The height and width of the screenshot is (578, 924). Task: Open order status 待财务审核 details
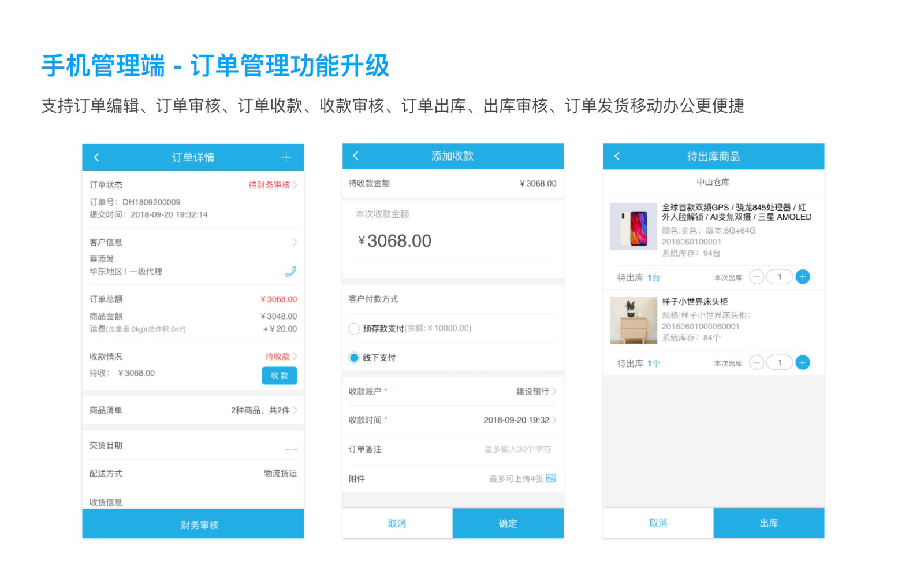click(273, 185)
